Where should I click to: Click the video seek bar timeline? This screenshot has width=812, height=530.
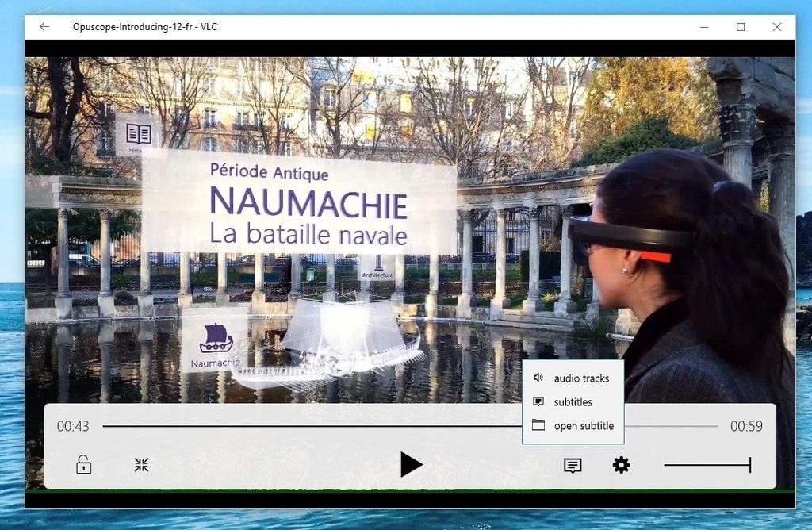tap(317, 427)
